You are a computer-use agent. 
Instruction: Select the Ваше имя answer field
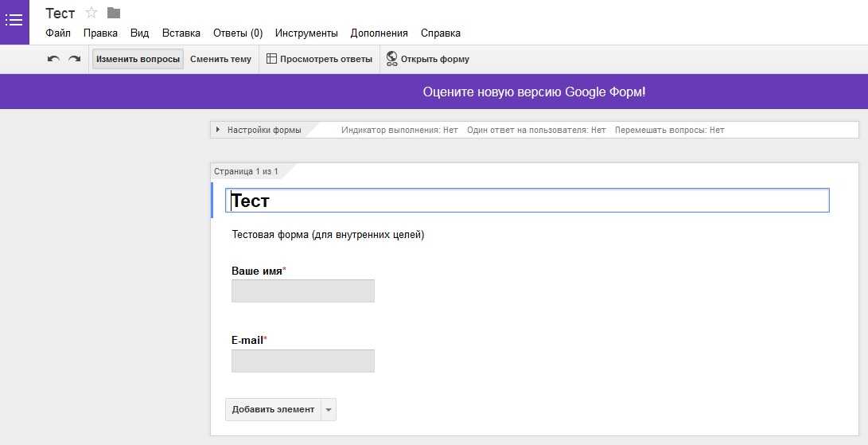coord(303,291)
